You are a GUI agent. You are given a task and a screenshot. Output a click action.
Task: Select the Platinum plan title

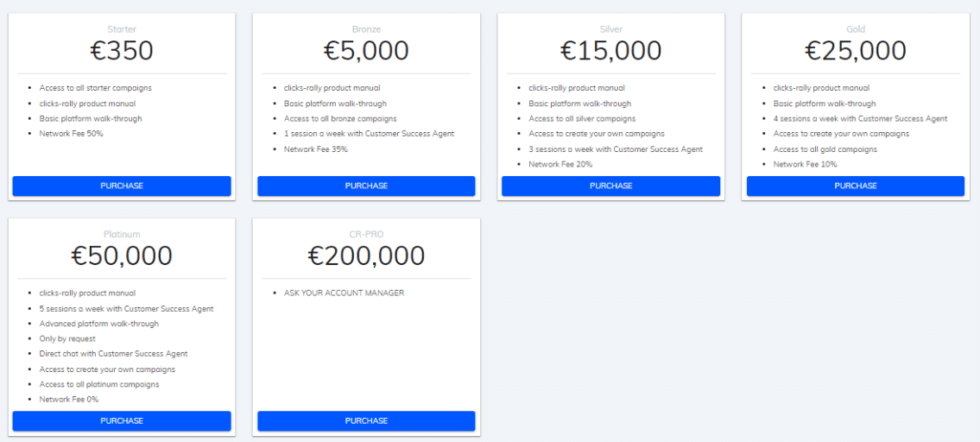pyautogui.click(x=122, y=235)
